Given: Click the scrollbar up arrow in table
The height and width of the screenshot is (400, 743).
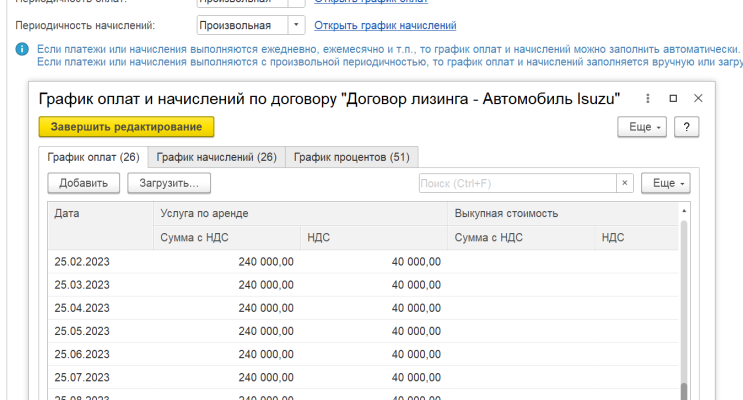Looking at the screenshot, I should (684, 211).
